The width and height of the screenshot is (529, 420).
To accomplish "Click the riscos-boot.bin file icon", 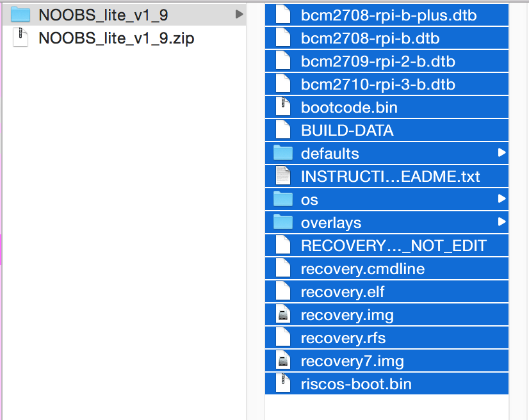I will tap(282, 384).
